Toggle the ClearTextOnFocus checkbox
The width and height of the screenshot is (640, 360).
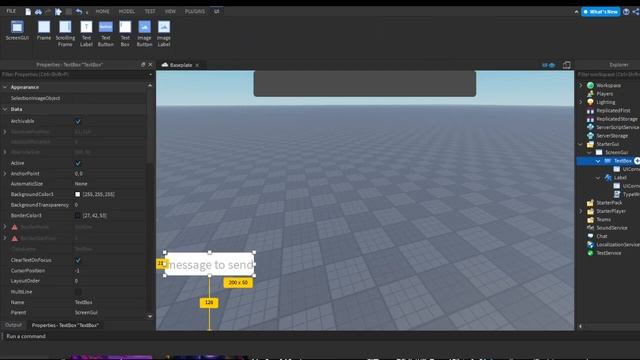point(78,260)
